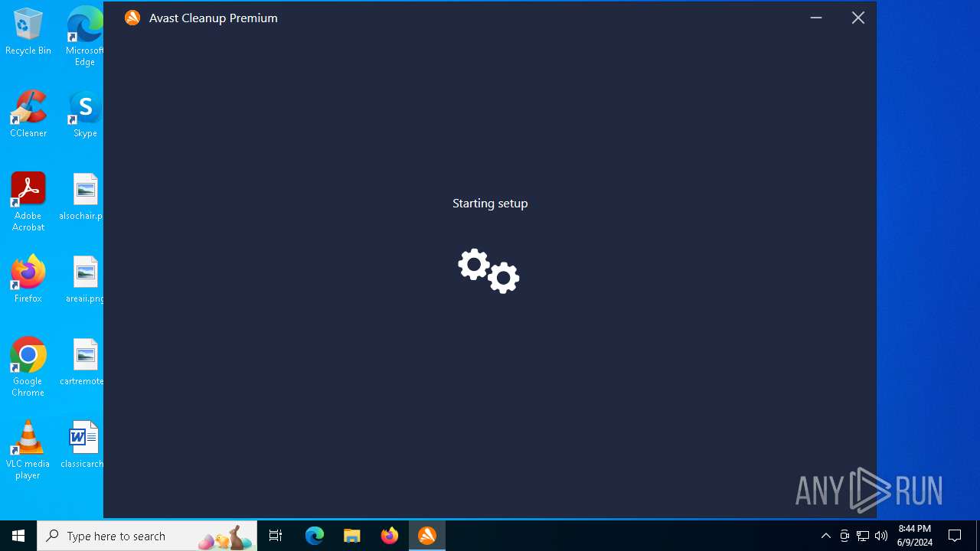Select the Firefox desktop shortcut
This screenshot has height=551, width=980.
click(x=28, y=279)
